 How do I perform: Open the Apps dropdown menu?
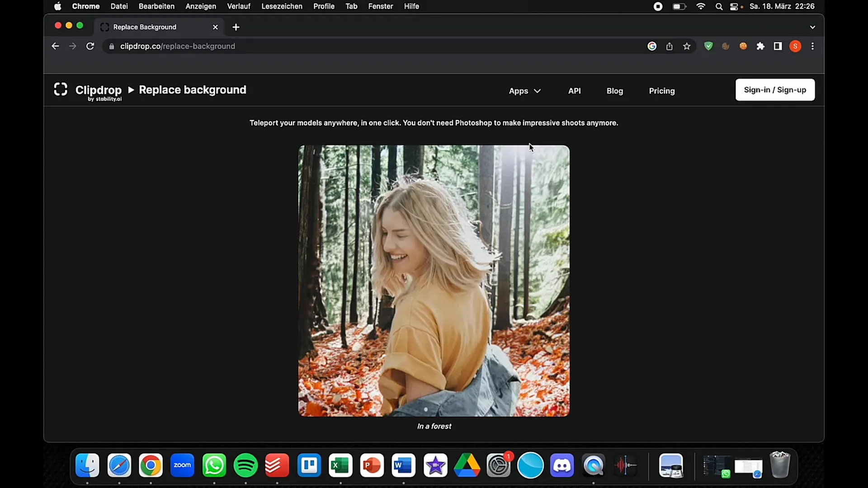(524, 90)
